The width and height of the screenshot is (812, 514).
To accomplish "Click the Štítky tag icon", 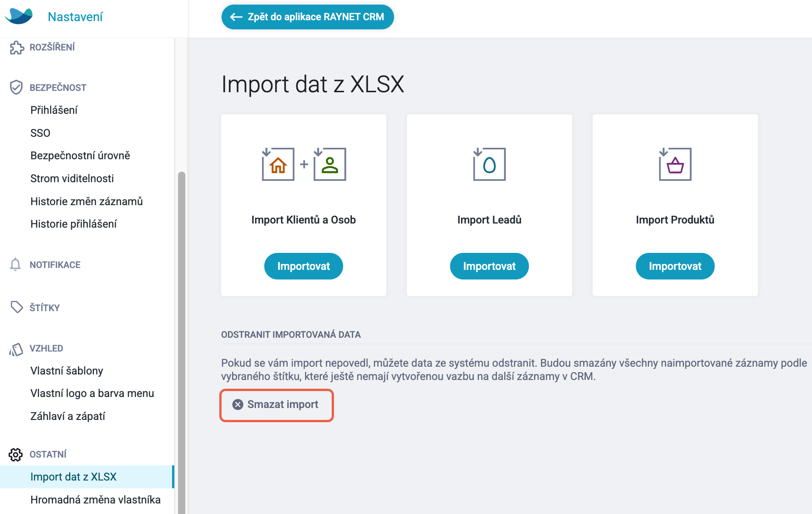I will (x=17, y=307).
